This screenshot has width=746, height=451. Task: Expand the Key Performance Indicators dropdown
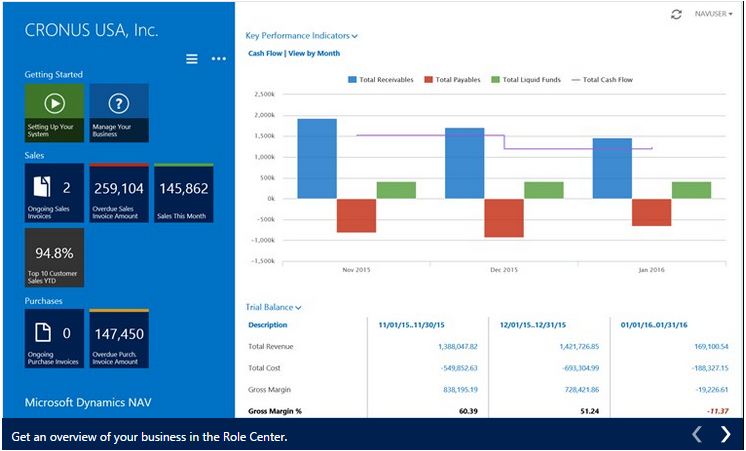301,36
